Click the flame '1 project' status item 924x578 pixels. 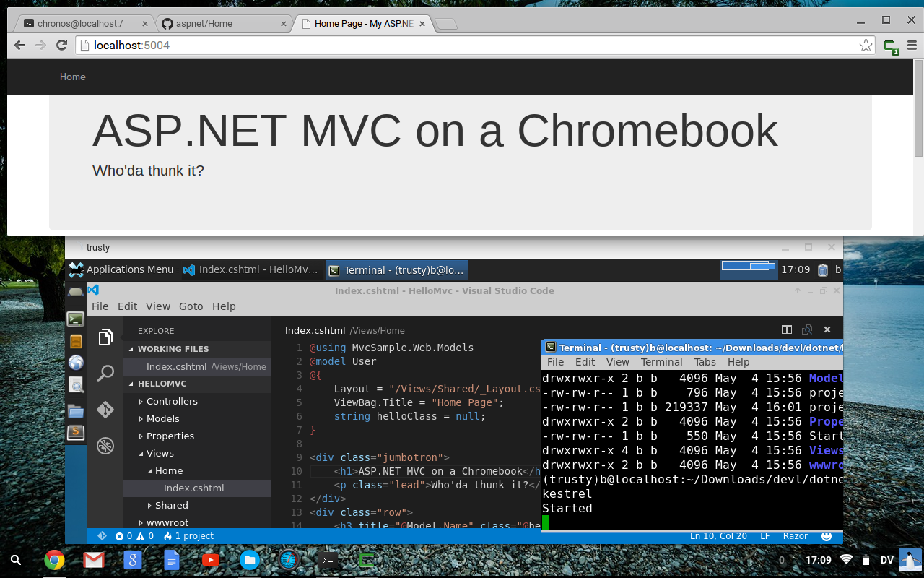pos(188,536)
